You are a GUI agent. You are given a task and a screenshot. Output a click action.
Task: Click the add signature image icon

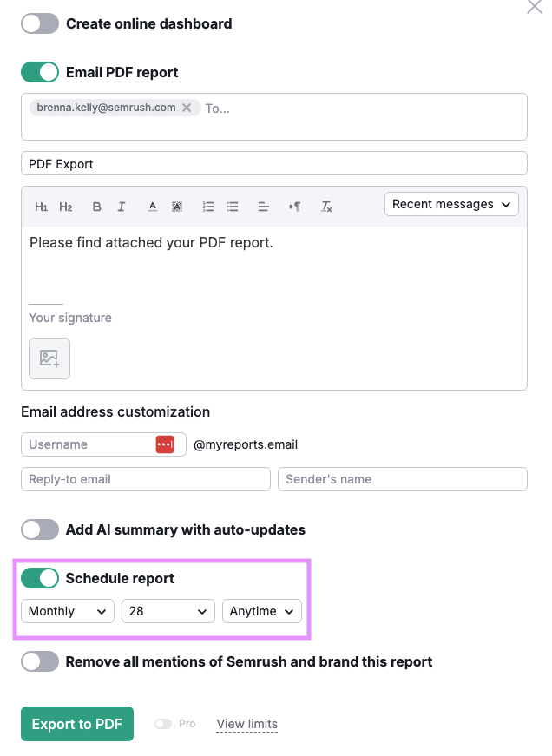(49, 358)
